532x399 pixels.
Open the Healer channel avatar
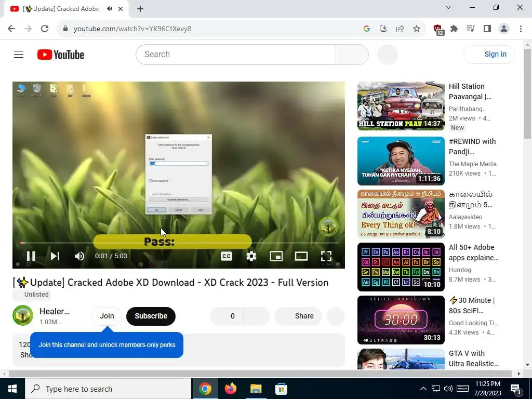point(23,315)
